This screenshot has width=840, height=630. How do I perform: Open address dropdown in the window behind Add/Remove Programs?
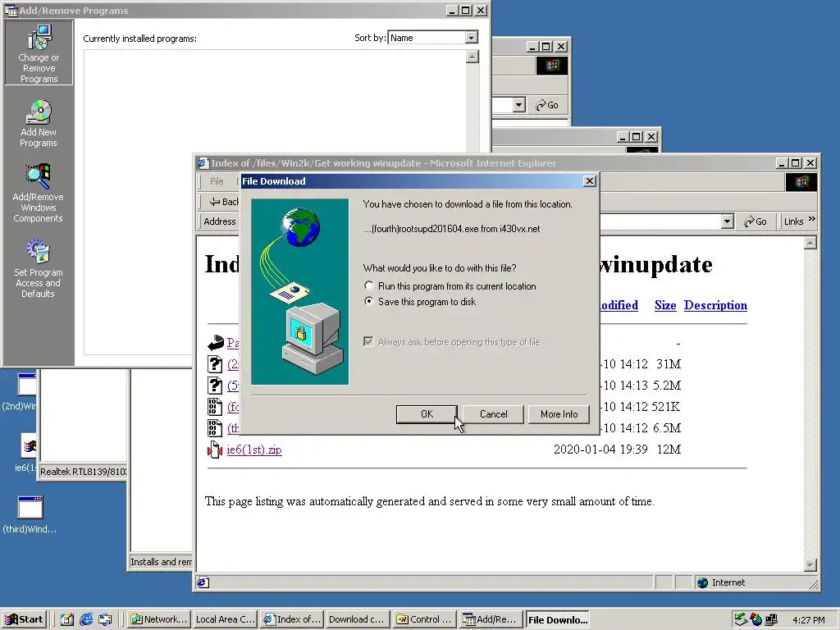(x=518, y=105)
